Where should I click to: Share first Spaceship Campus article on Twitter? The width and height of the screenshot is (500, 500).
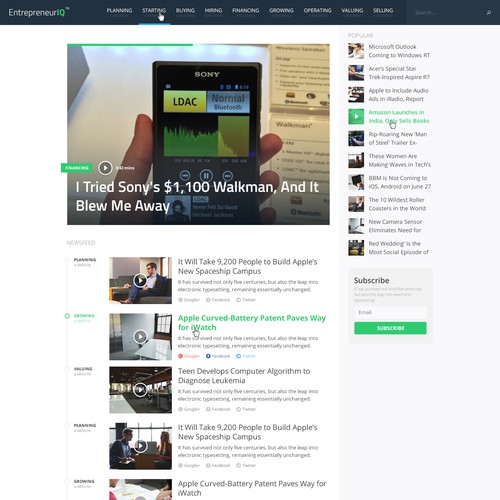[246, 300]
